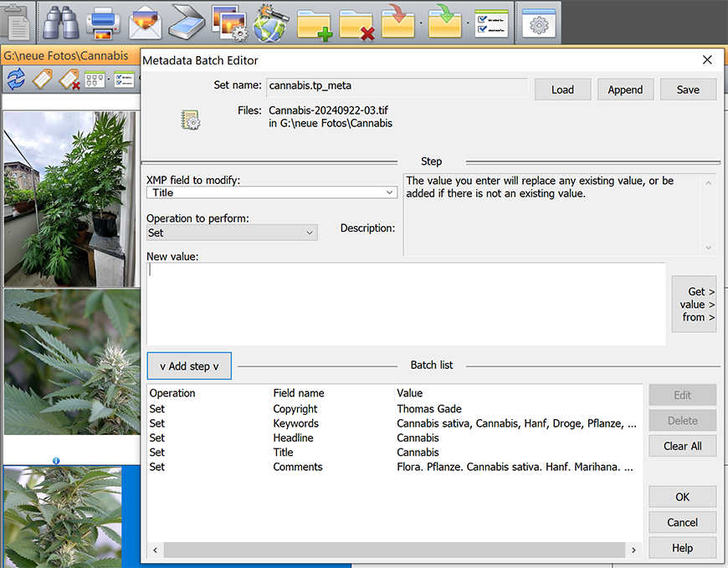Click the email envelope photo icon

pyautogui.click(x=146, y=23)
